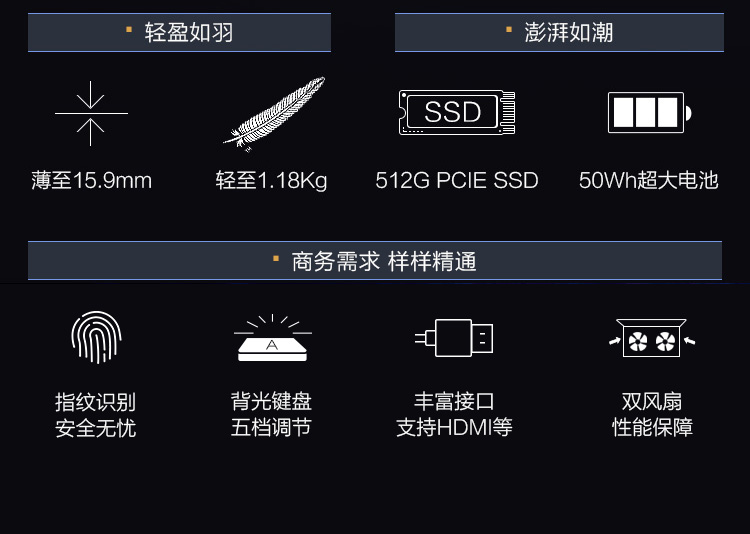The image size is (750, 534).
Task: Open the 轻盈如羽 section header
Action: pyautogui.click(x=179, y=33)
